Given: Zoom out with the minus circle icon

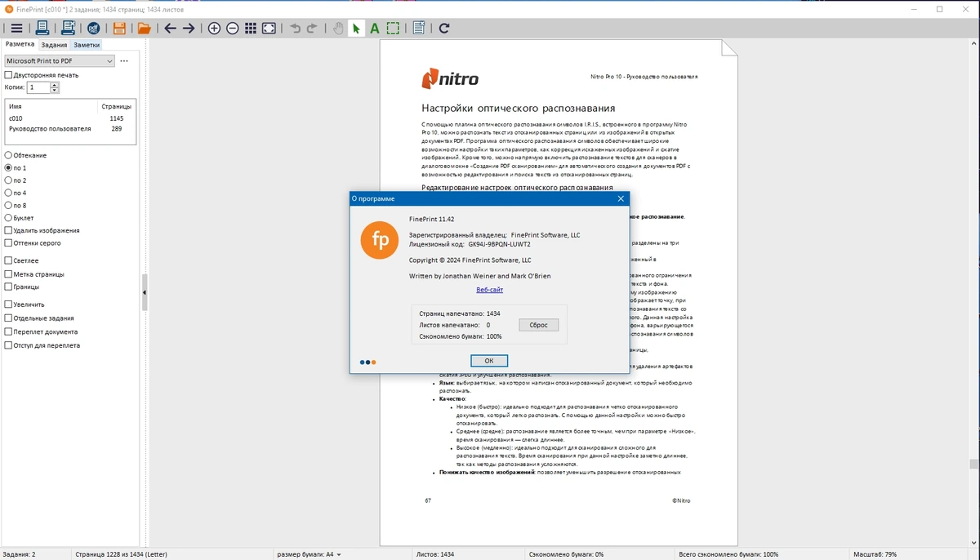Looking at the screenshot, I should coord(232,29).
